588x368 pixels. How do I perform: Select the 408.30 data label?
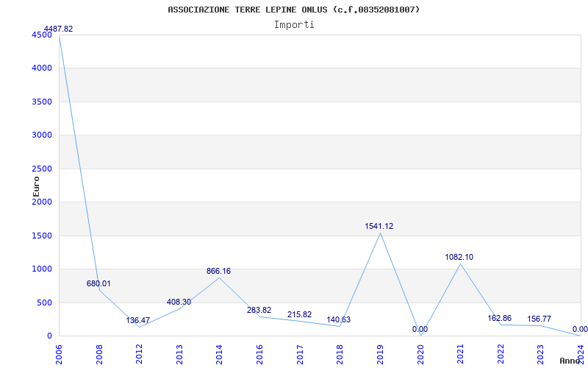(179, 302)
